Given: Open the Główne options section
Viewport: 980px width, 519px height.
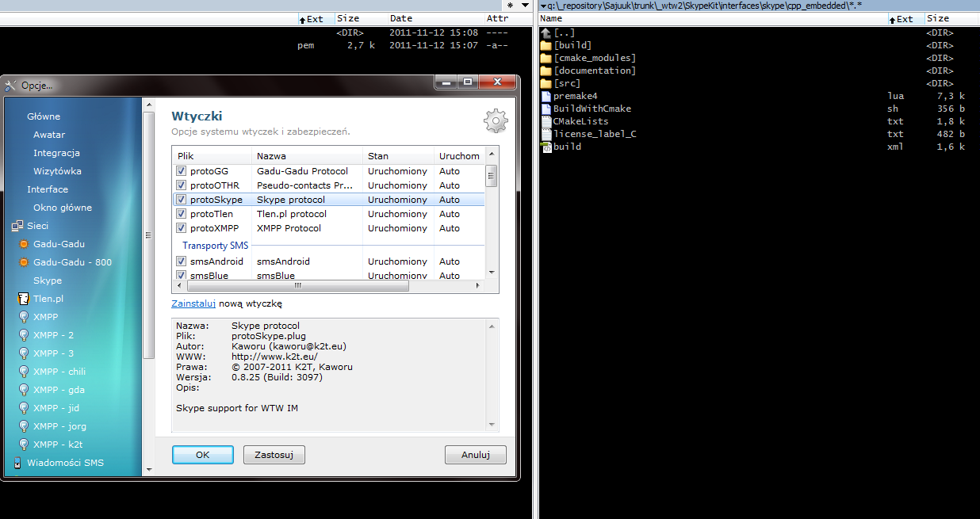Looking at the screenshot, I should coord(44,116).
